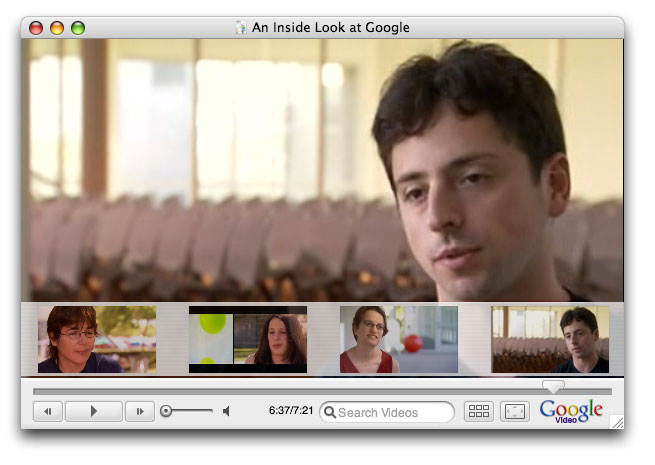
Task: Enter fullscreen with the fullscreen icon
Action: click(x=514, y=411)
